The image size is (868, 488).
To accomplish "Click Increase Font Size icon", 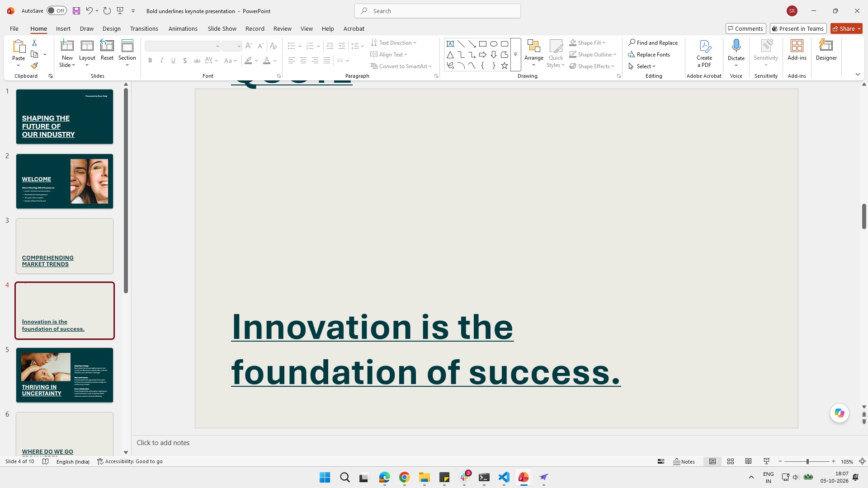I will pos(249,46).
